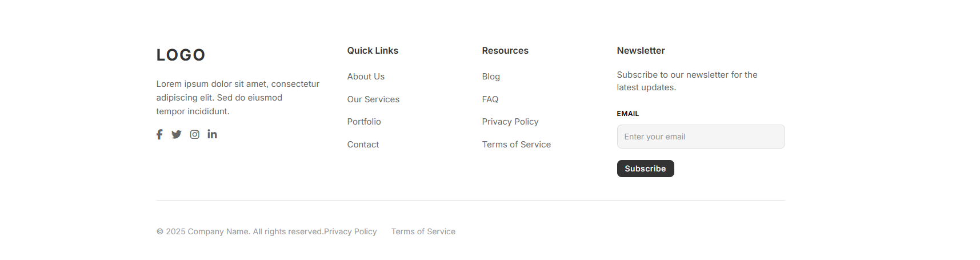
Task: Click the Contact link
Action: 363,145
